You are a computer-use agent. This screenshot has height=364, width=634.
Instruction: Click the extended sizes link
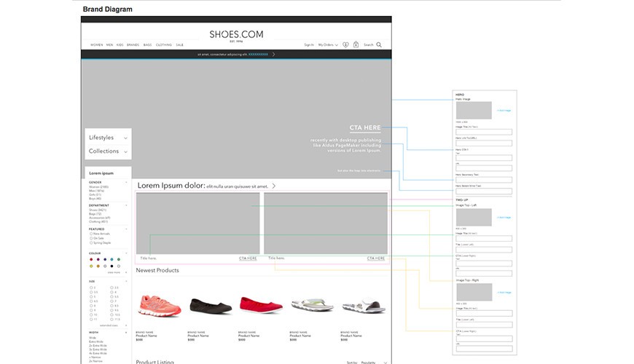tap(109, 325)
